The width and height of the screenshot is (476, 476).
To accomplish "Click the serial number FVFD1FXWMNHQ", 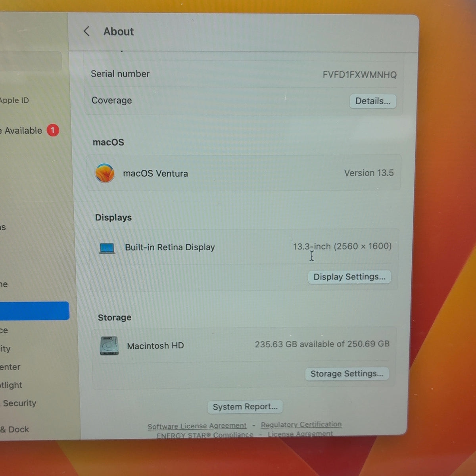I will coord(359,75).
